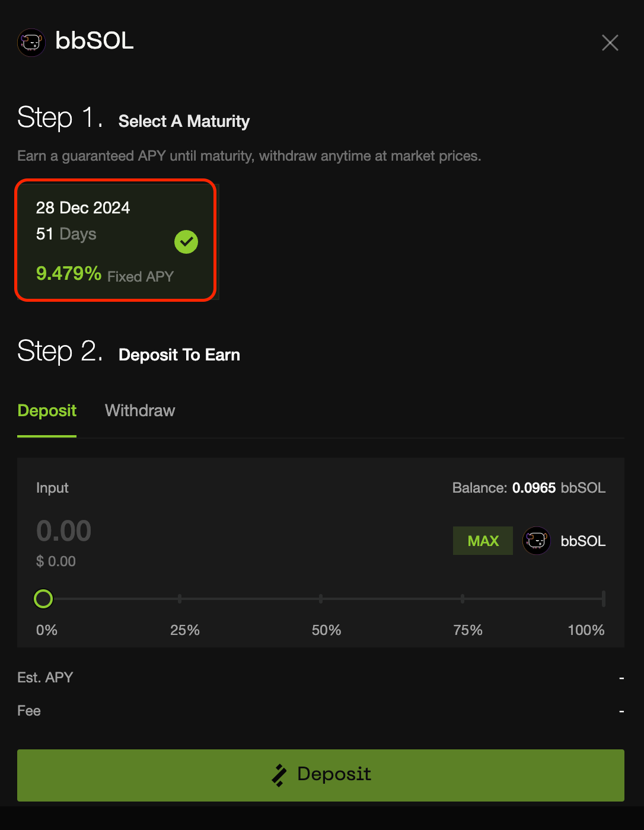Click the bbSOL token icon beside MAX
Screen dimensions: 644x830
pos(537,541)
